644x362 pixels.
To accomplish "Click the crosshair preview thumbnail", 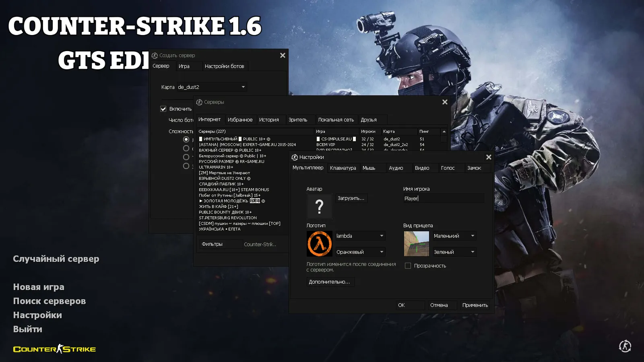I will pos(416,244).
